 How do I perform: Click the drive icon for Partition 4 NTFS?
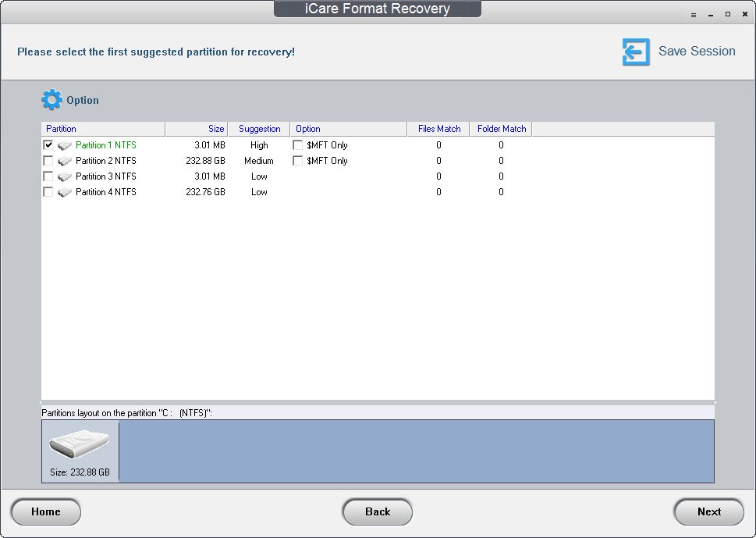[x=65, y=192]
